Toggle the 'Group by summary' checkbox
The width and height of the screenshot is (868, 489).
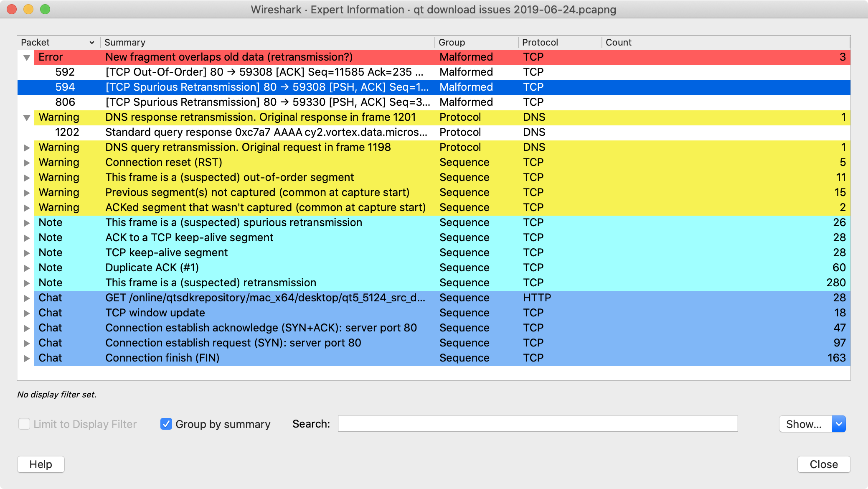click(x=166, y=424)
